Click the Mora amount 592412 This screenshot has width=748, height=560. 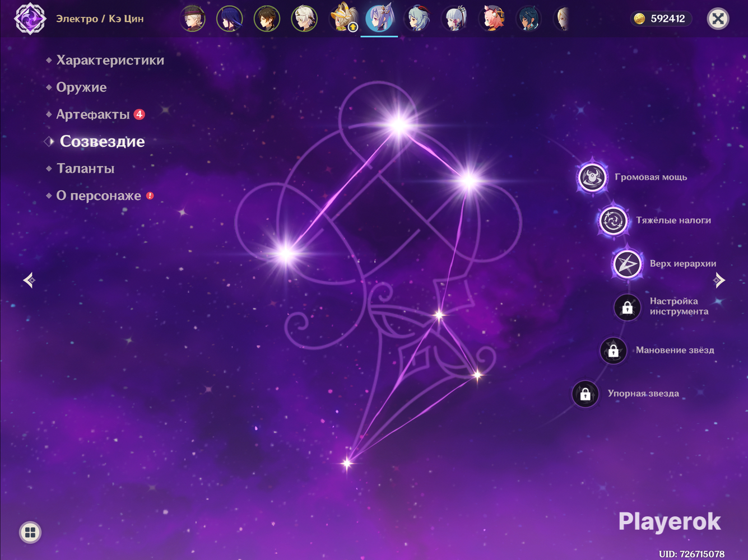point(668,18)
